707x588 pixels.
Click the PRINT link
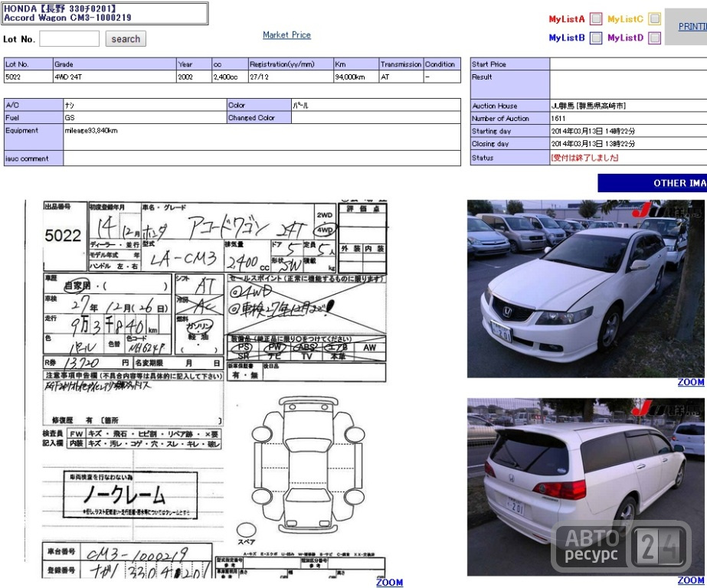(692, 27)
